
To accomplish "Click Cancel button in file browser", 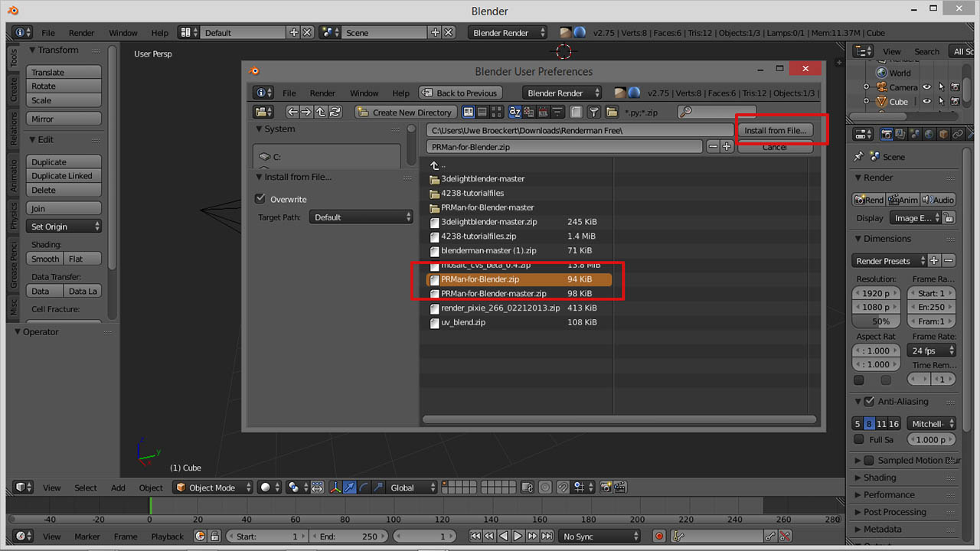I will click(x=775, y=146).
